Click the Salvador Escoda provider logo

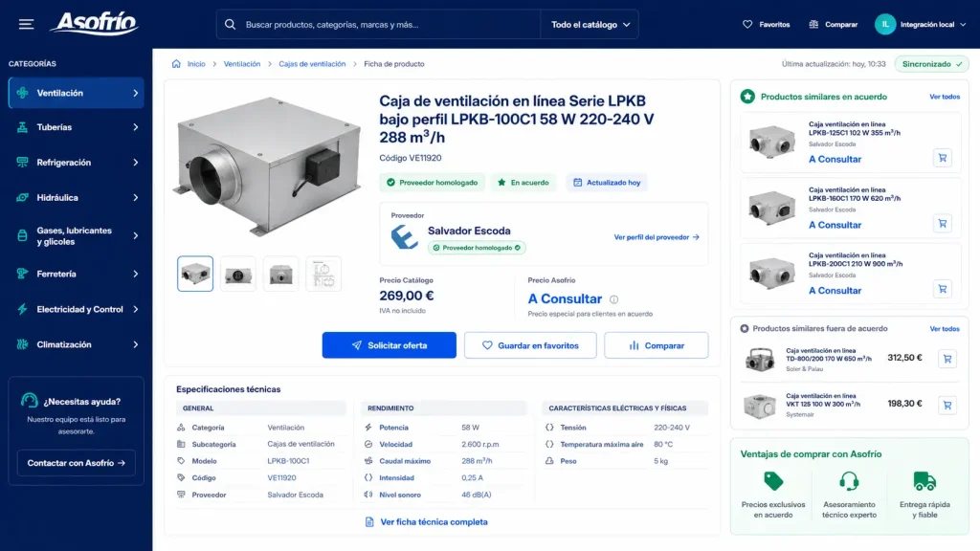(405, 237)
